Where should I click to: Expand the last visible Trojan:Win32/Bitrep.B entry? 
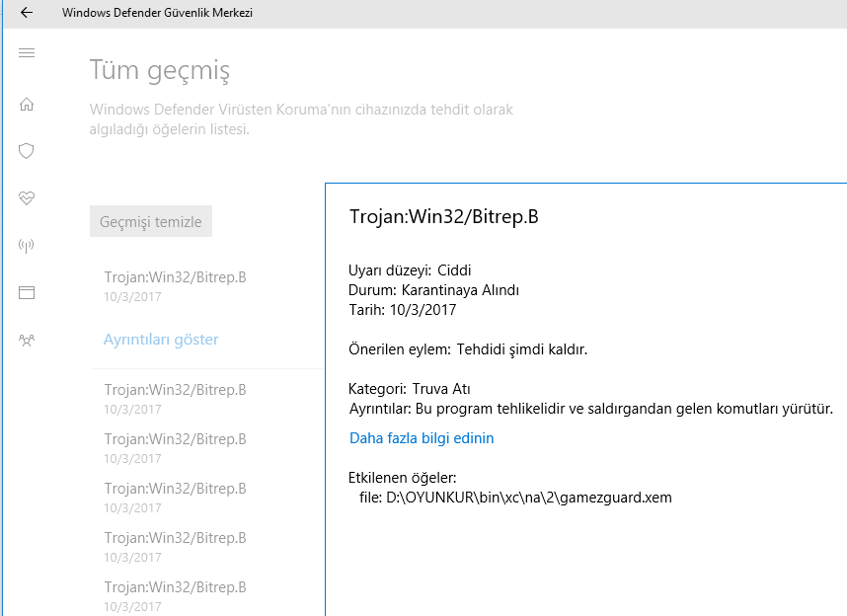pos(175,596)
